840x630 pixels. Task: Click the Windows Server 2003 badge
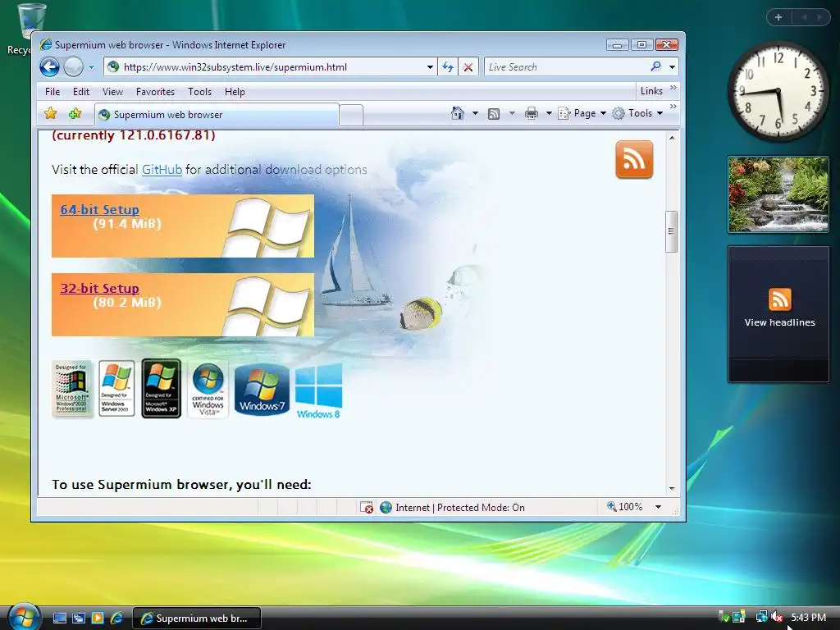(116, 388)
